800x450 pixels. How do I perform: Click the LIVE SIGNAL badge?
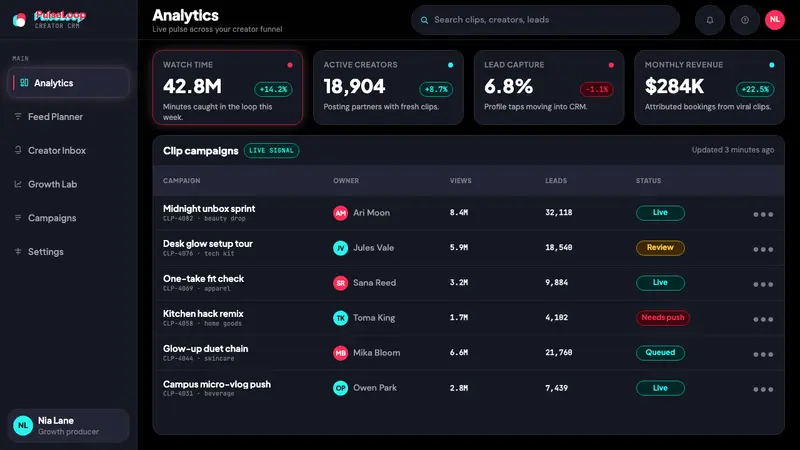(x=271, y=151)
